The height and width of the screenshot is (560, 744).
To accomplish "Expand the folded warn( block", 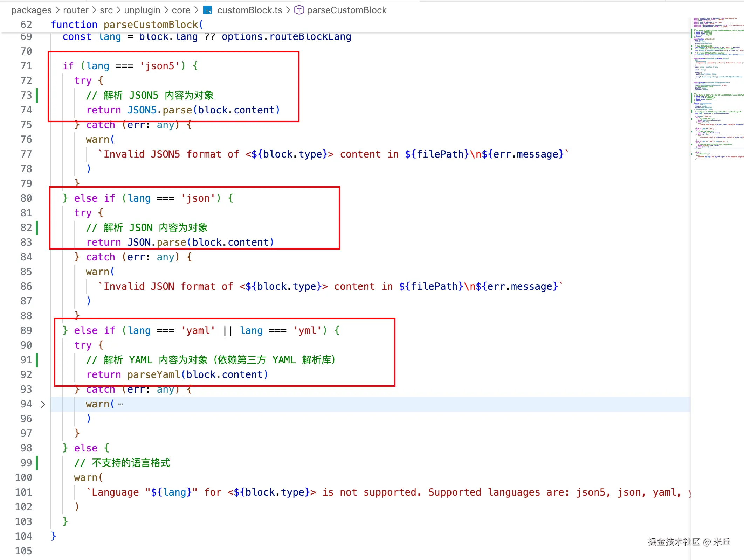I will pos(43,404).
